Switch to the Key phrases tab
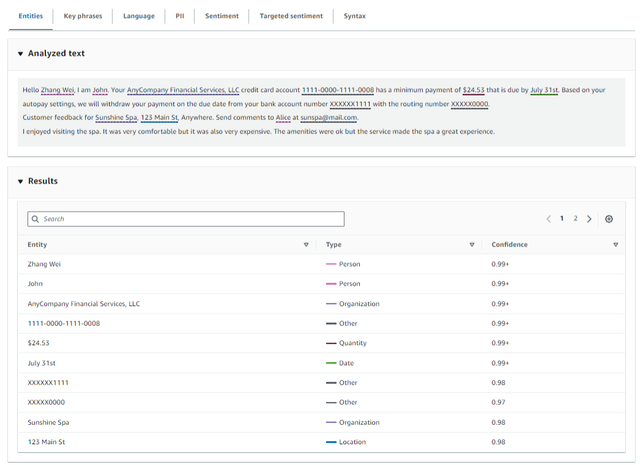The width and height of the screenshot is (640, 465). pyautogui.click(x=83, y=17)
